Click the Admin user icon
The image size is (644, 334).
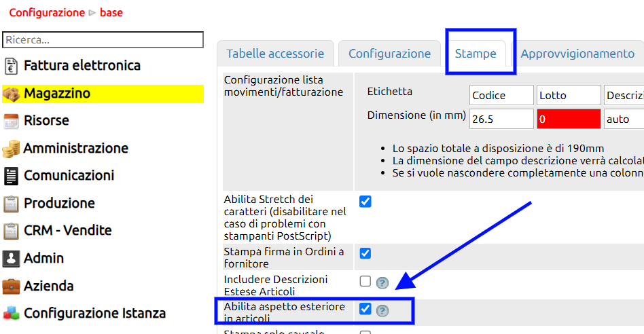(11, 259)
